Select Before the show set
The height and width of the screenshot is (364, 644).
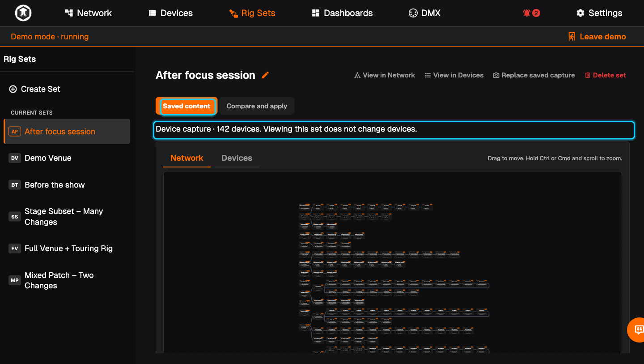(x=67, y=185)
